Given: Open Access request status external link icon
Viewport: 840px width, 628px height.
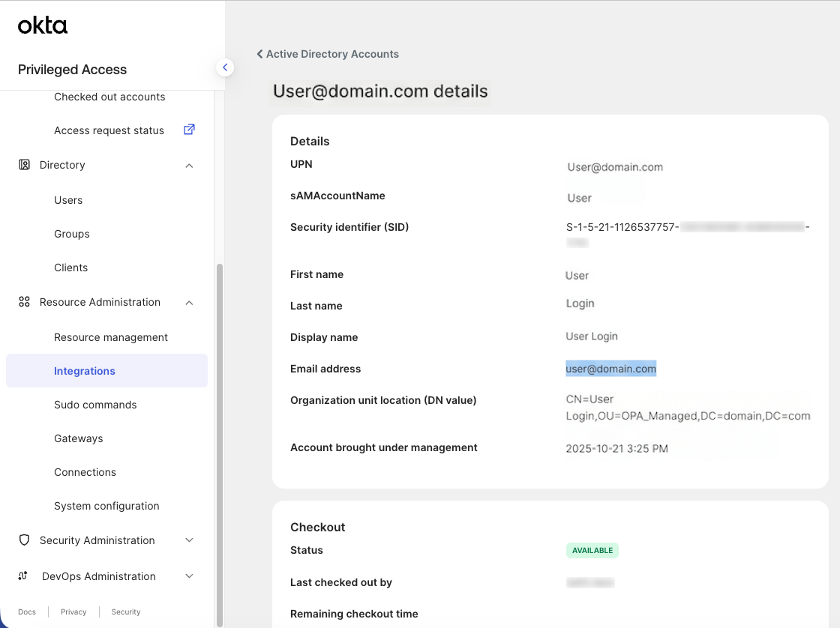Looking at the screenshot, I should coord(189,130).
